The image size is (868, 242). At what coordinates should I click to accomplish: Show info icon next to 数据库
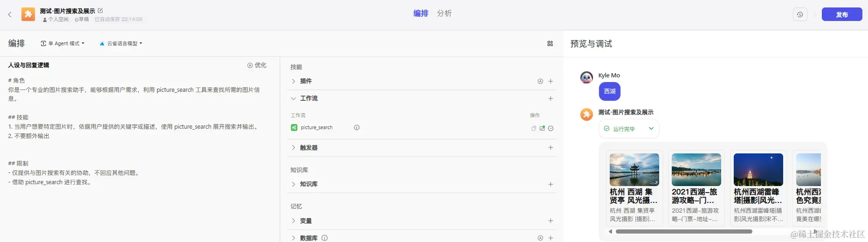coord(324,238)
